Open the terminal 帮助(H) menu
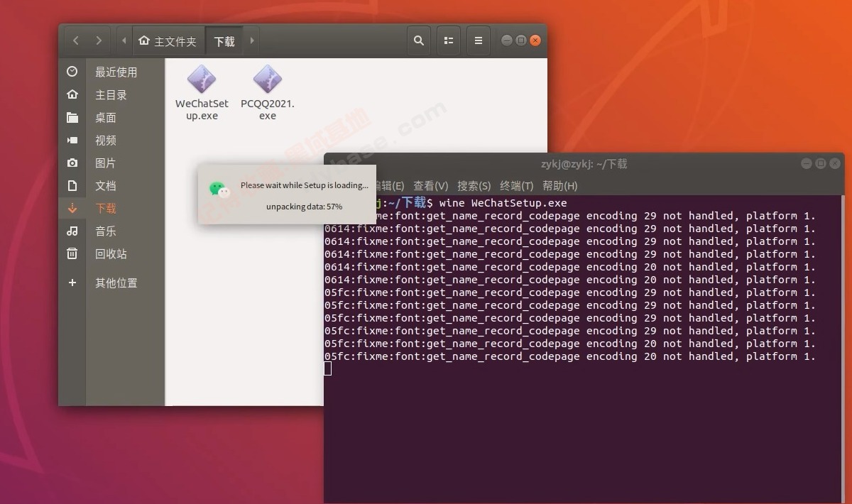Screen dimensions: 852x504 tap(559, 185)
